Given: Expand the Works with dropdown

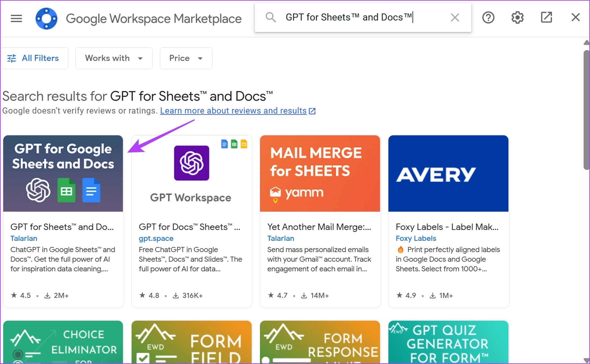Looking at the screenshot, I should click(114, 58).
